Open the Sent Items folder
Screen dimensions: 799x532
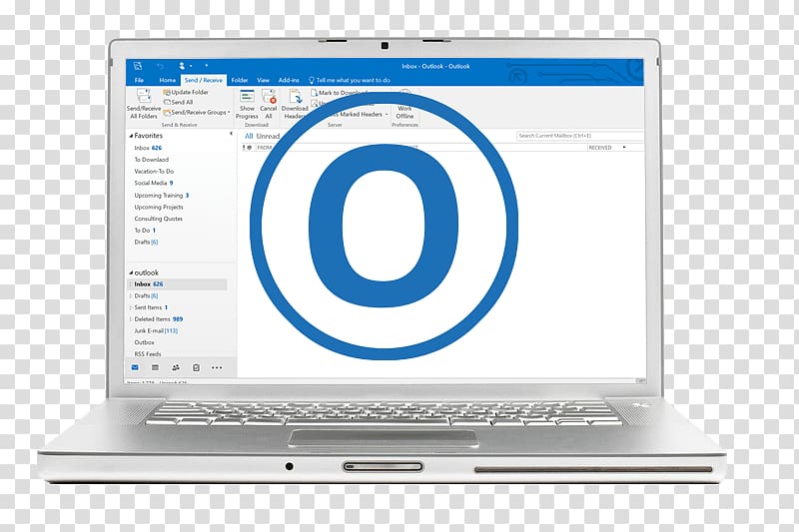151,307
